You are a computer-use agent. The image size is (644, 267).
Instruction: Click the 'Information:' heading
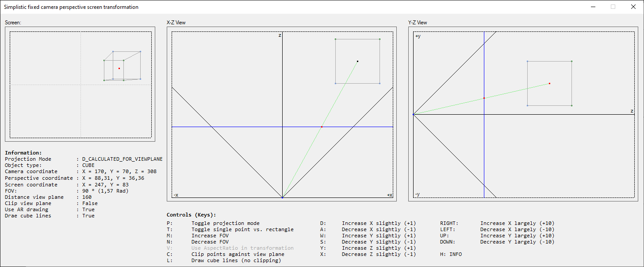[x=23, y=153]
